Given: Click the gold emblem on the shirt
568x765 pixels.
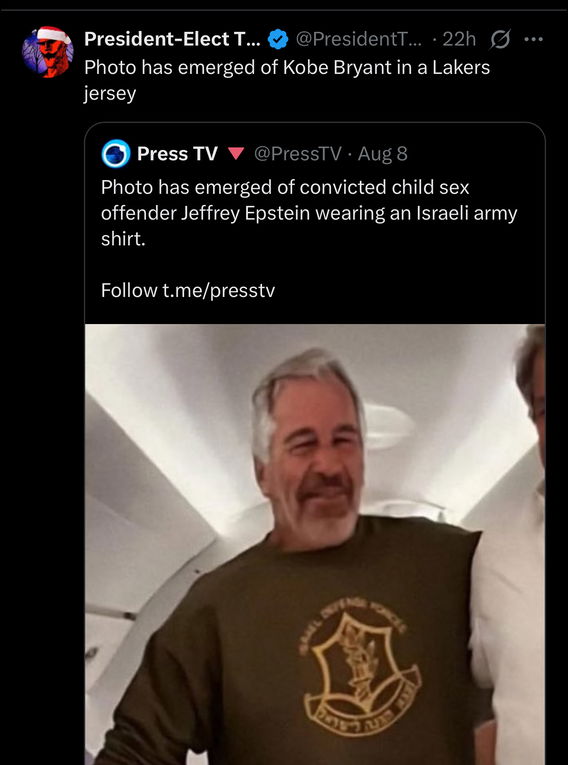Looking at the screenshot, I should click(x=360, y=666).
